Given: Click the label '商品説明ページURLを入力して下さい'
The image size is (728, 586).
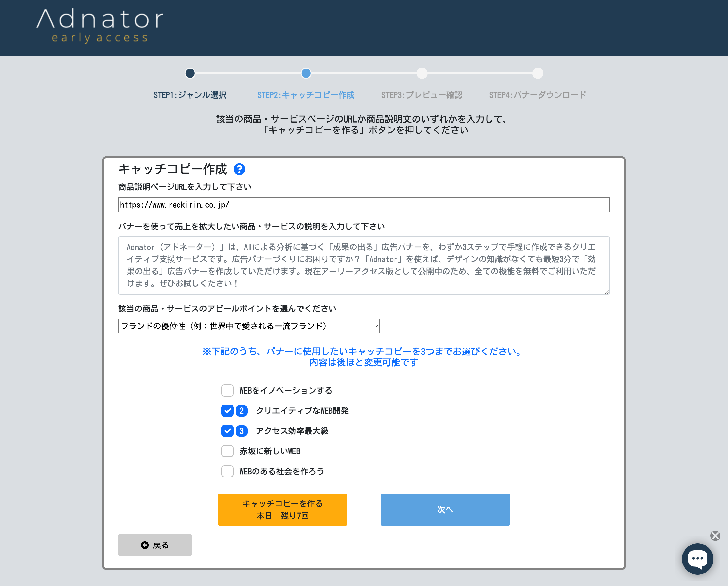Looking at the screenshot, I should tap(185, 187).
